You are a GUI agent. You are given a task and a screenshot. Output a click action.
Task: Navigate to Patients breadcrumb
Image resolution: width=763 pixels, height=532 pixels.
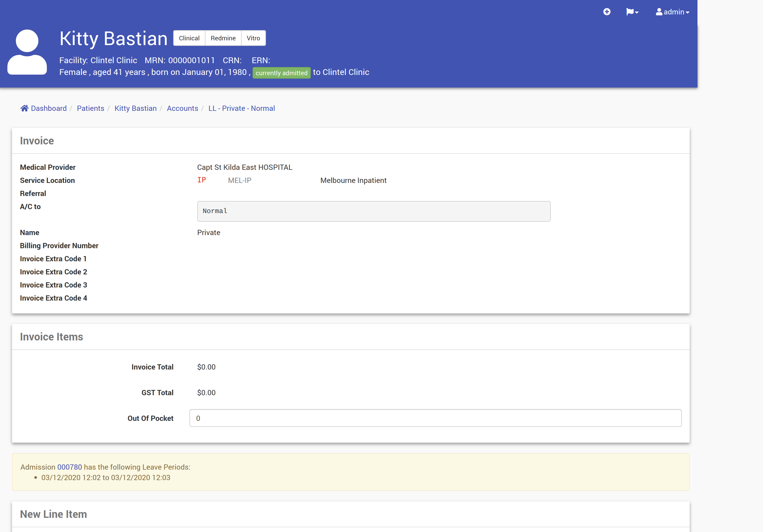pyautogui.click(x=90, y=108)
